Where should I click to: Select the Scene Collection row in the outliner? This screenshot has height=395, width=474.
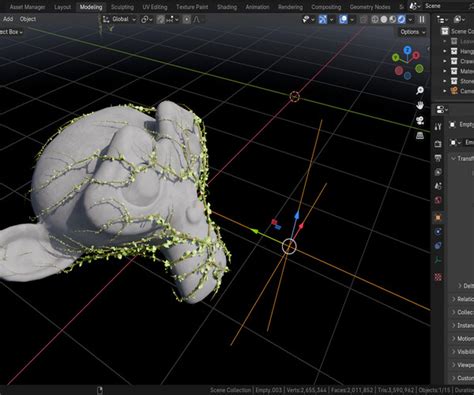click(457, 31)
